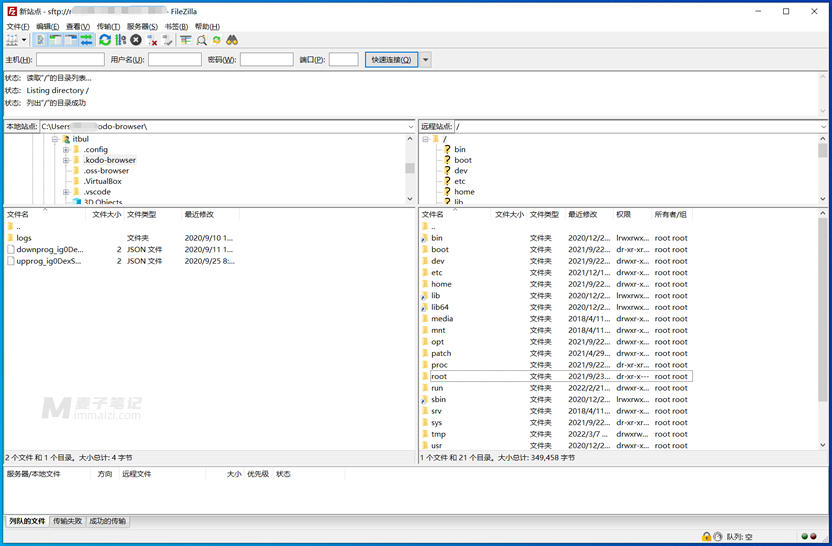Viewport: 832px width, 546px height.
Task: Collapse the remote root / tree node
Action: point(426,139)
